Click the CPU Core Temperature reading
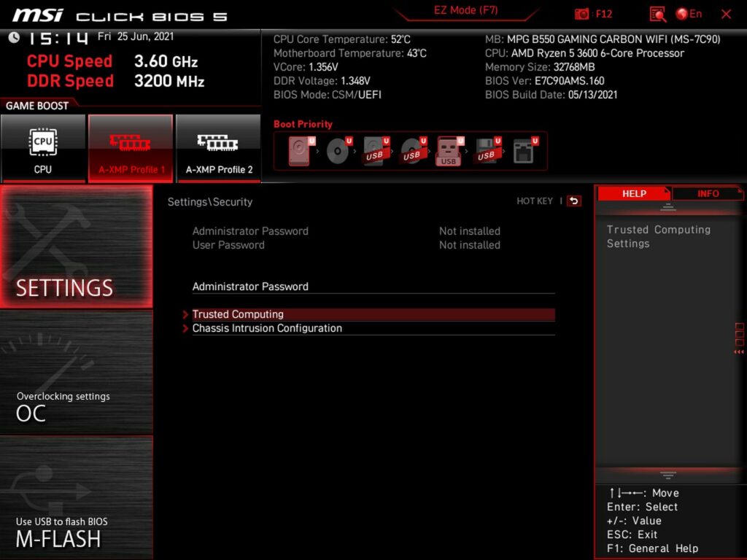The width and height of the screenshot is (747, 560). pyautogui.click(x=342, y=39)
